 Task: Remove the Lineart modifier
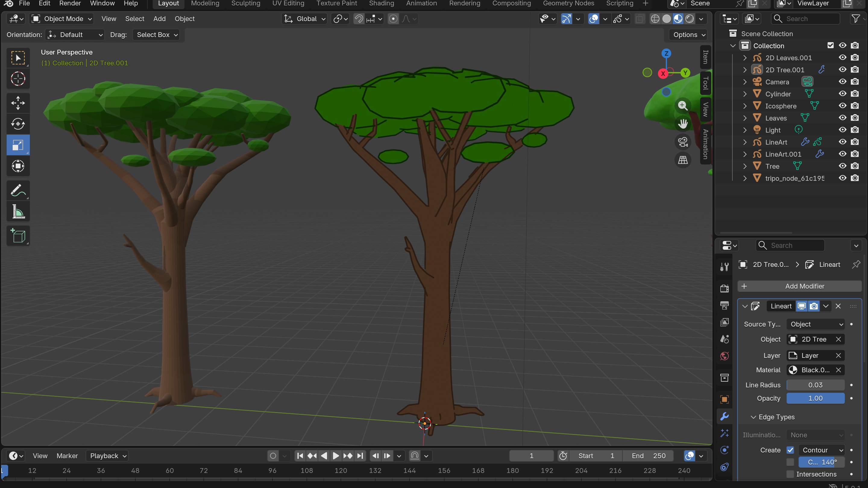pyautogui.click(x=838, y=306)
